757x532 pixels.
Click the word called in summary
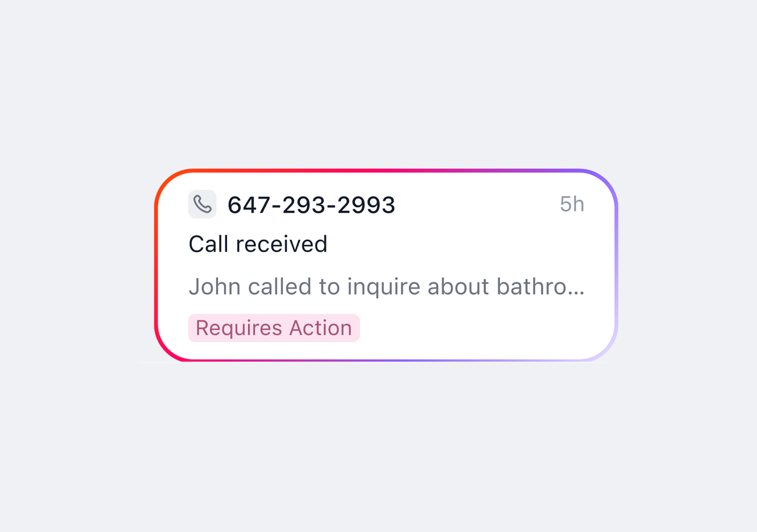pyautogui.click(x=280, y=287)
